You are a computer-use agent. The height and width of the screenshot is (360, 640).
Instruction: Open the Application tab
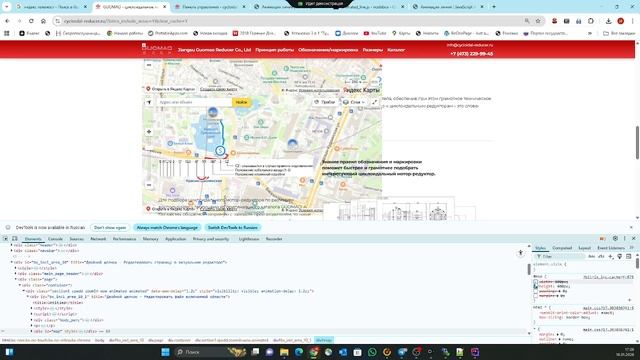(176, 239)
